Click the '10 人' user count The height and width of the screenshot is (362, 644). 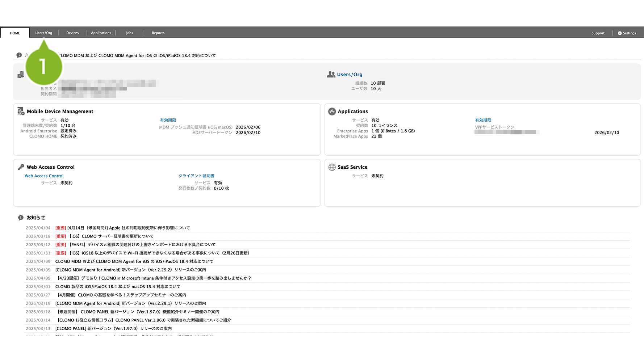pos(376,89)
